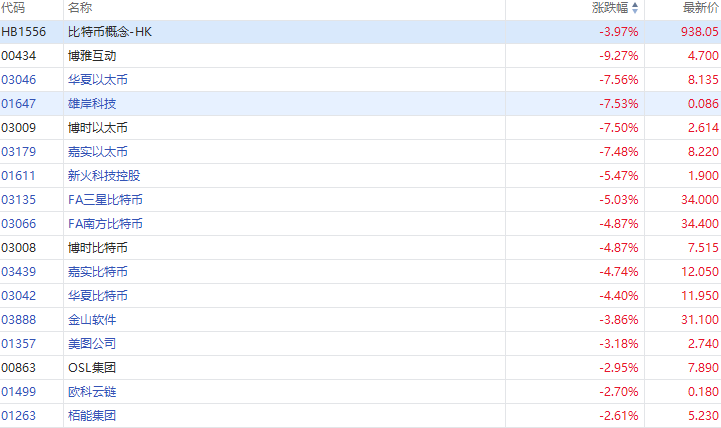Select stock OSL集团
Screen dimensions: 721x428
coord(92,367)
